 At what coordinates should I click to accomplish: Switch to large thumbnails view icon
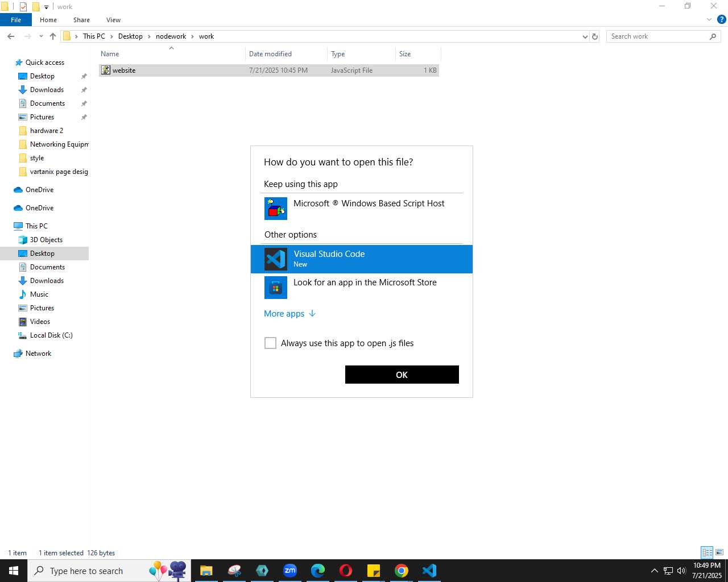[719, 552]
